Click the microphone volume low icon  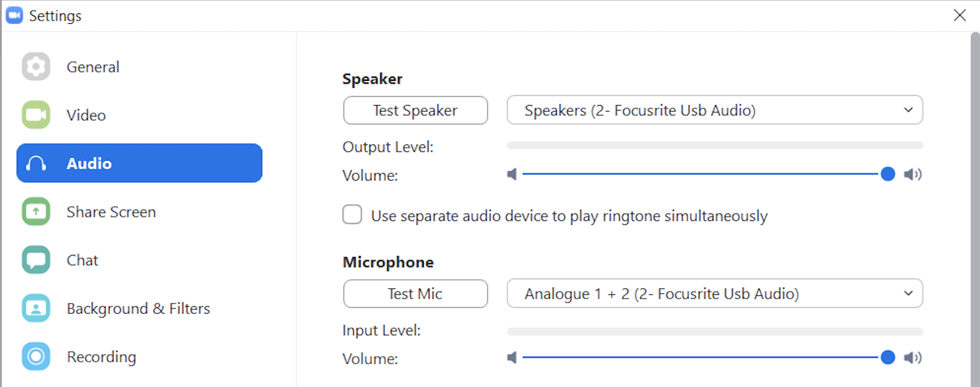[512, 357]
